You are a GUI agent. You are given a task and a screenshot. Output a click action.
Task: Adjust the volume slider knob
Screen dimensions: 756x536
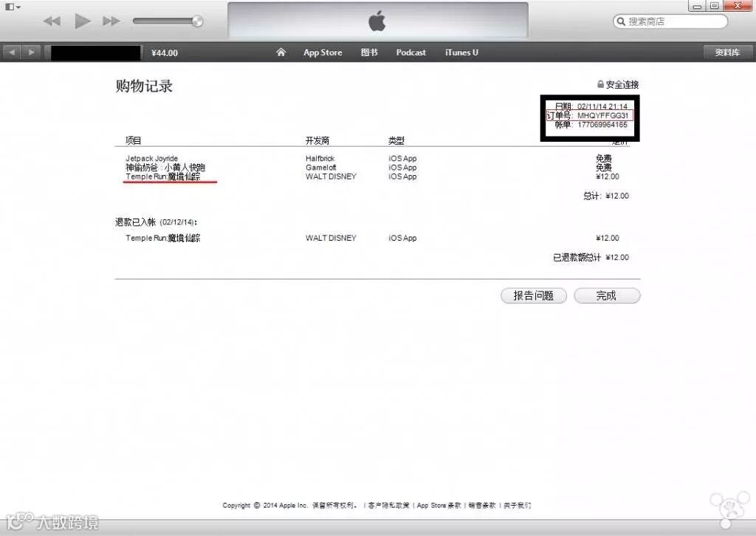[197, 21]
